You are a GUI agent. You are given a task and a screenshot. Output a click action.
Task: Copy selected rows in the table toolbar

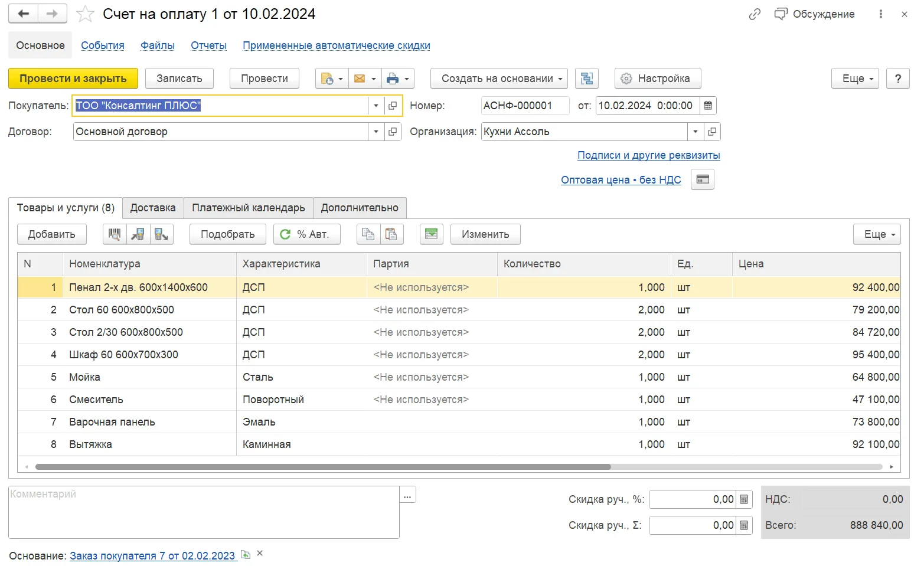(x=368, y=234)
